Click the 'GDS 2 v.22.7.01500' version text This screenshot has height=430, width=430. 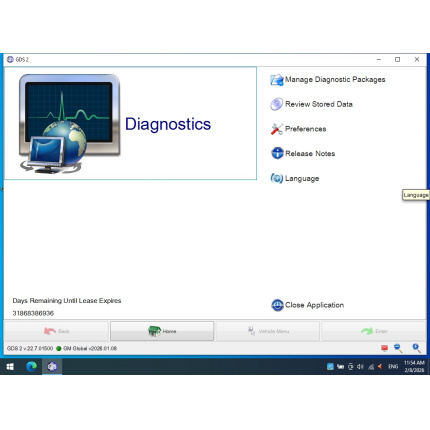point(30,349)
